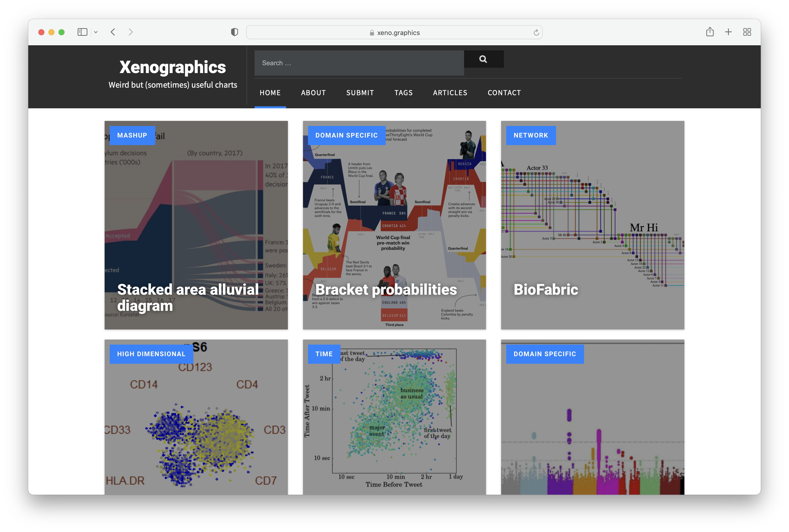
Task: Click the NETWORK category badge icon
Action: (531, 135)
